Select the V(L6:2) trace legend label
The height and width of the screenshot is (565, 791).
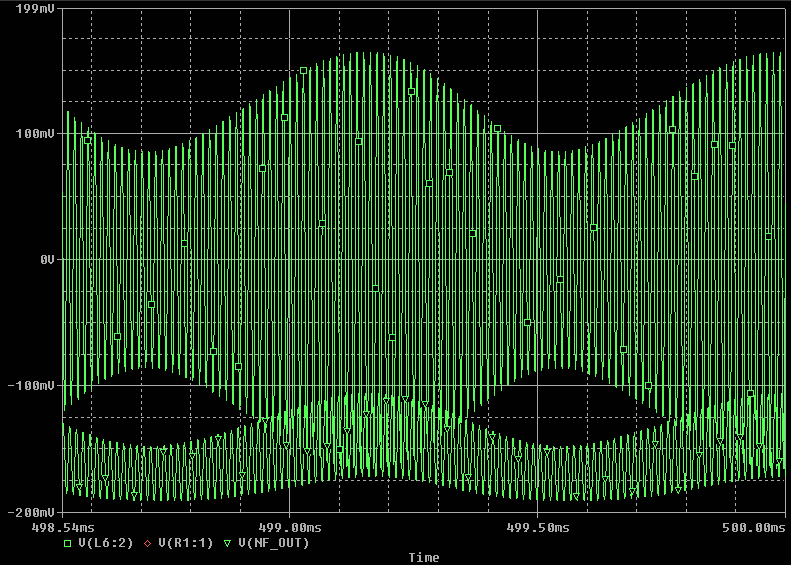(x=106, y=543)
